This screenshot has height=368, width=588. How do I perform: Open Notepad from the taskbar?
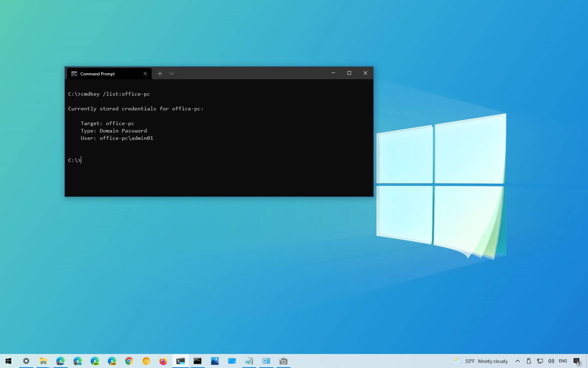[x=249, y=361]
